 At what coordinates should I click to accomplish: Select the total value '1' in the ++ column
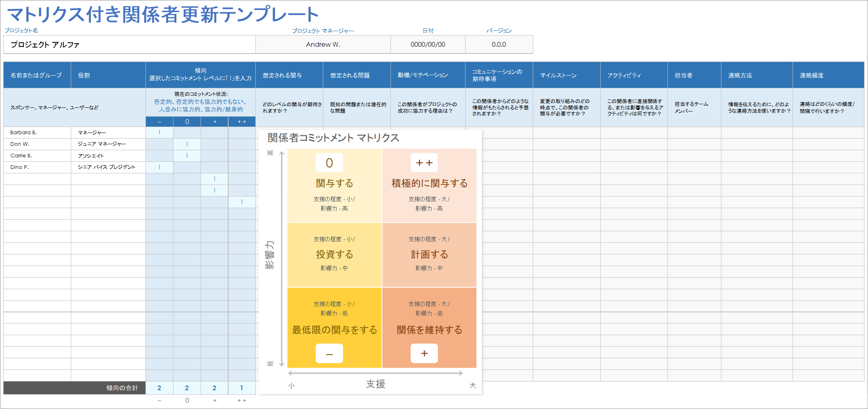pyautogui.click(x=242, y=388)
